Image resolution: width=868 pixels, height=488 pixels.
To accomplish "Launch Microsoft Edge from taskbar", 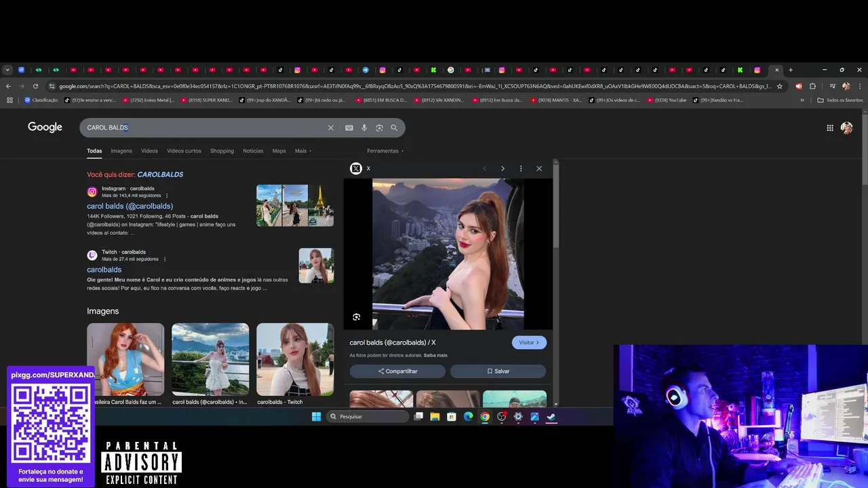I will 468,417.
